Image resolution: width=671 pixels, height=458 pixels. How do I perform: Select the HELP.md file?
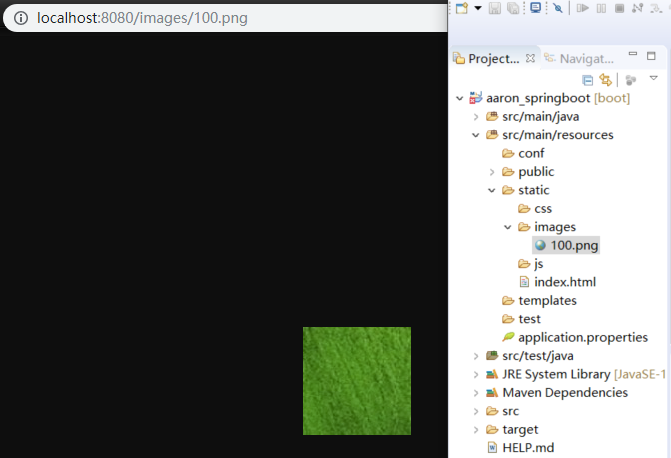click(528, 448)
